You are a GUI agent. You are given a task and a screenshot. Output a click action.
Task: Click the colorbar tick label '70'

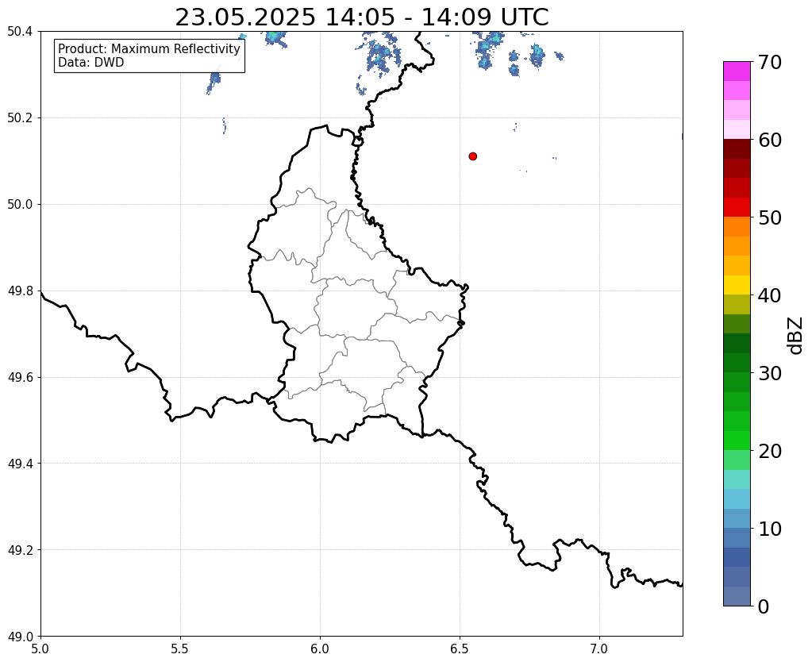tap(768, 62)
